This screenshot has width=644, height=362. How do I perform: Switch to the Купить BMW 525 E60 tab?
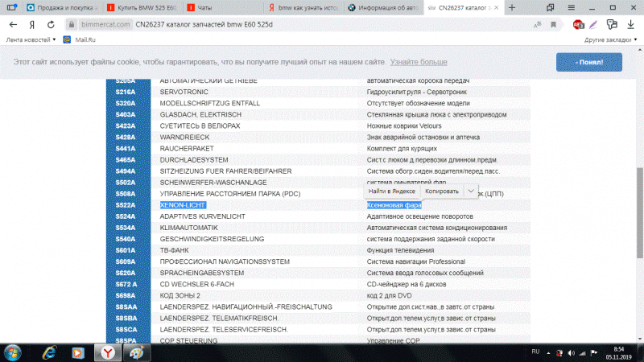[142, 7]
